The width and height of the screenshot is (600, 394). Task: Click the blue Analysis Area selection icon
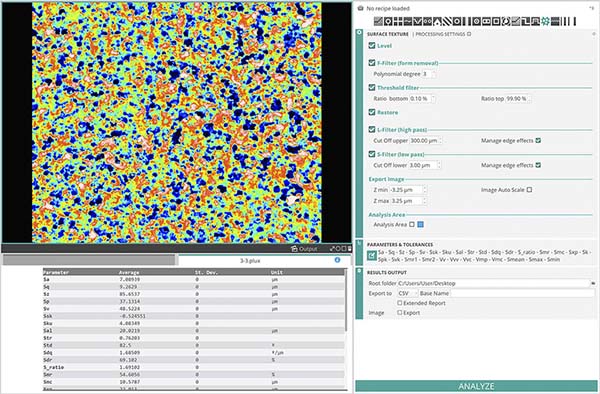click(420, 225)
